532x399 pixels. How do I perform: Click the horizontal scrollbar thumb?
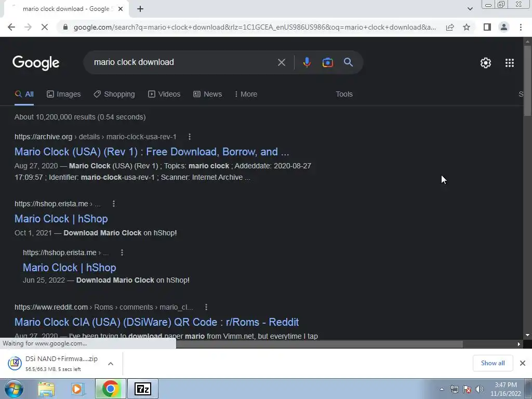pos(320,344)
